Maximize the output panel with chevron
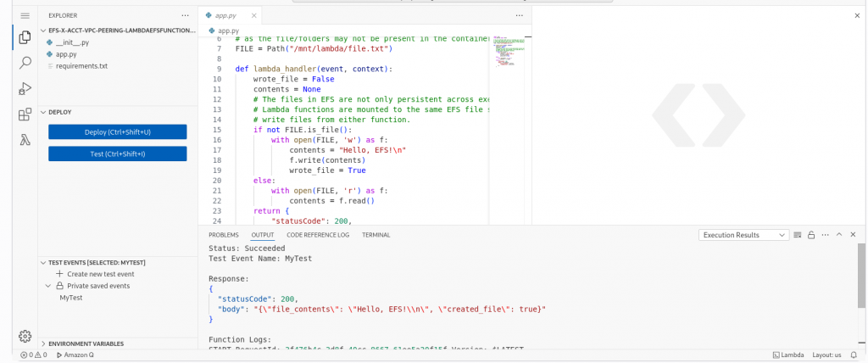 click(839, 235)
